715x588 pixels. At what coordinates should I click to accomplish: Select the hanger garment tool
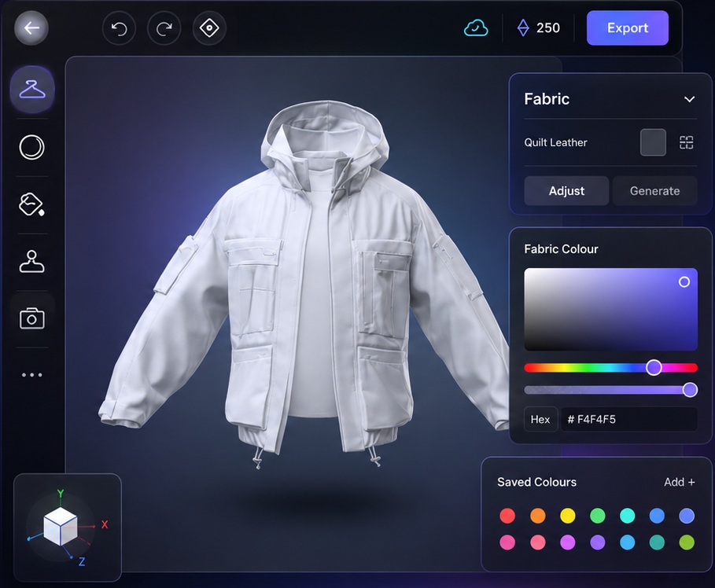click(32, 90)
